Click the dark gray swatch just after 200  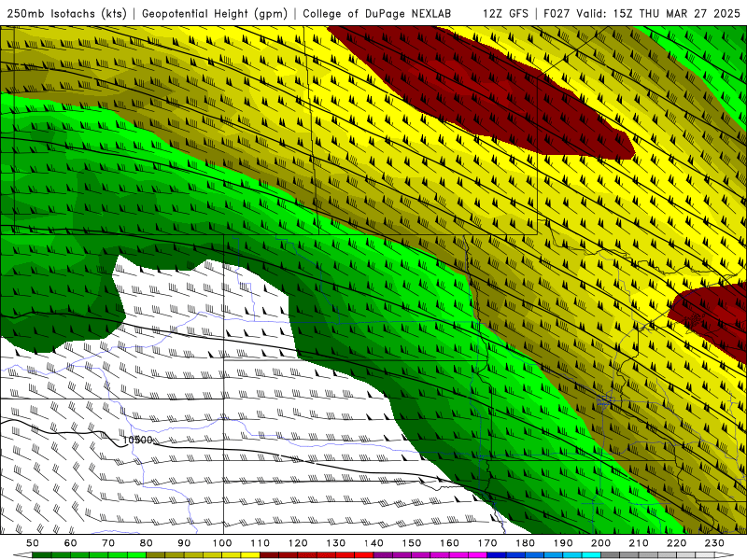tap(611, 555)
